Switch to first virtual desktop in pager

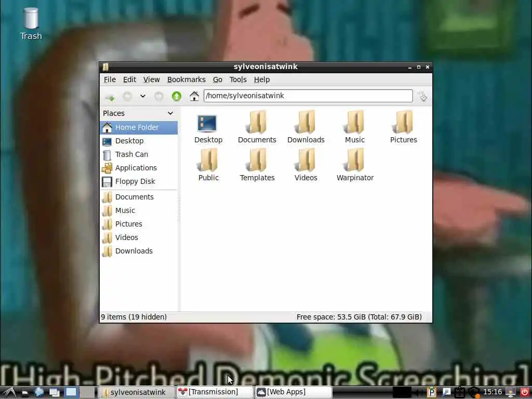pos(71,392)
